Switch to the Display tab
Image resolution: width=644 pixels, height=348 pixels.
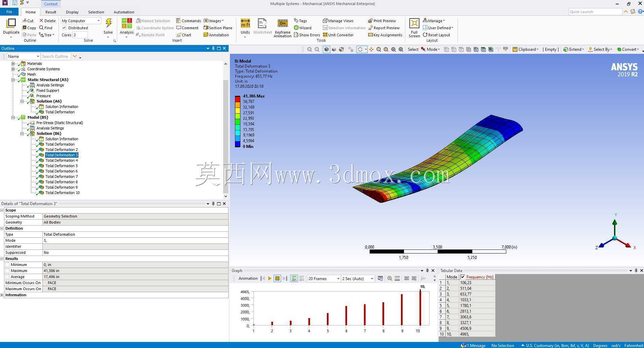[72, 12]
